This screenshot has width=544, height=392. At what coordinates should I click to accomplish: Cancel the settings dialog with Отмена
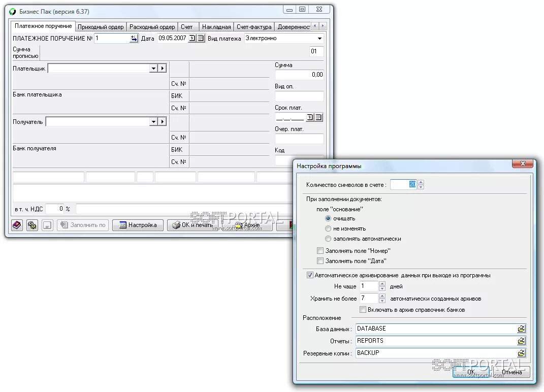click(511, 372)
